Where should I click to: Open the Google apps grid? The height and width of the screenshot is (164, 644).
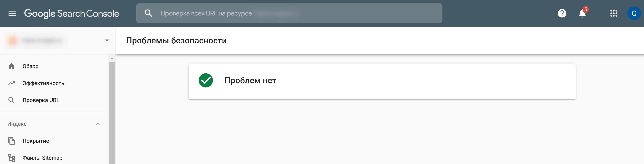(x=613, y=13)
